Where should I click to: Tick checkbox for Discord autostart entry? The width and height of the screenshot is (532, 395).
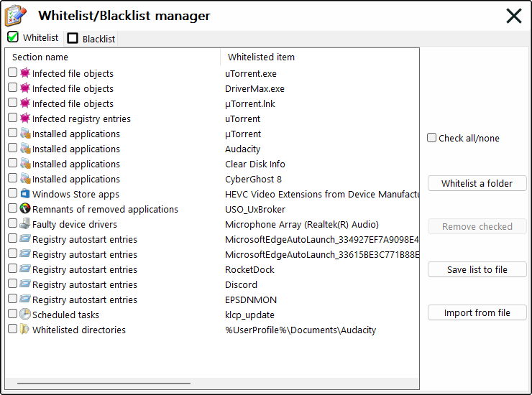point(12,284)
